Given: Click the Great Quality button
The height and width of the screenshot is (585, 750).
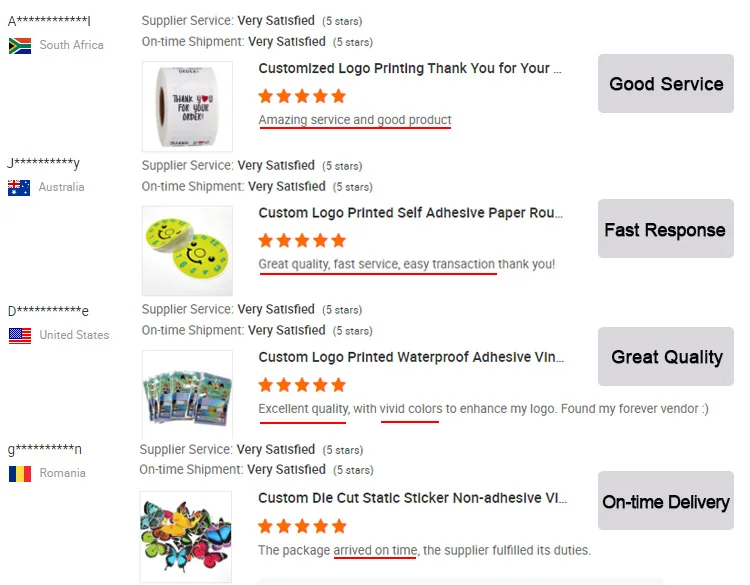Looking at the screenshot, I should pos(666,357).
